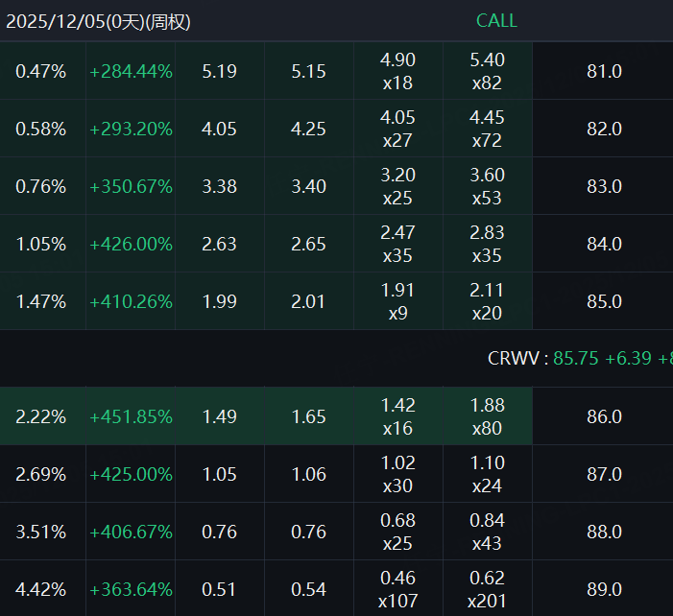
Task: Click bid quote 4.90 x18
Action: (x=397, y=71)
